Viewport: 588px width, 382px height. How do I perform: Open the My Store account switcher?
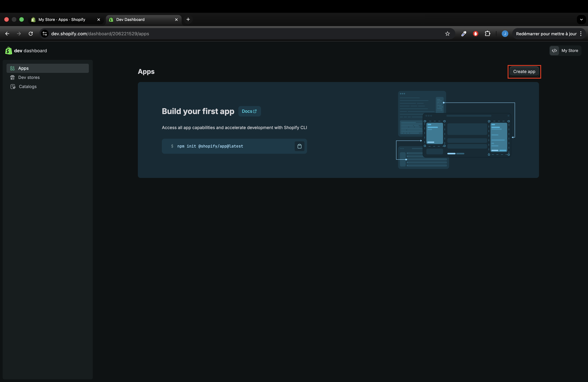click(565, 51)
